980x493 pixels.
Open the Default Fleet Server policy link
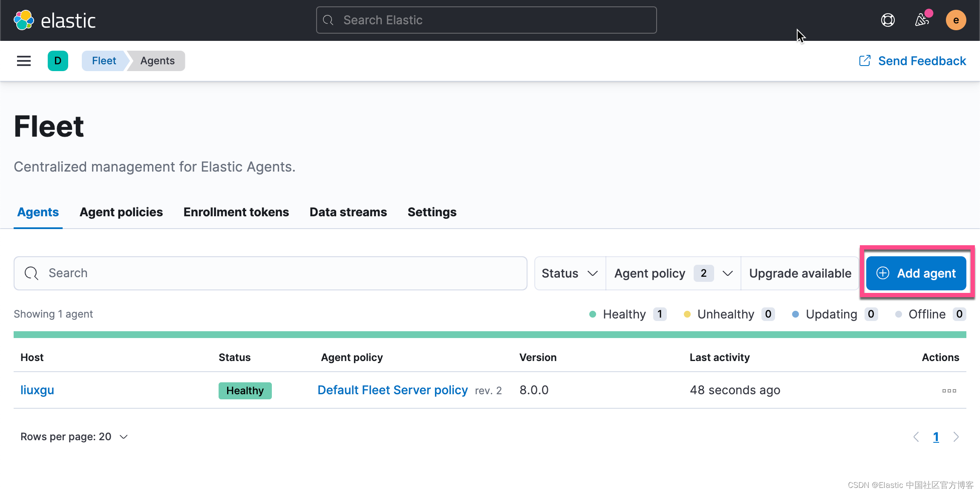coord(392,390)
